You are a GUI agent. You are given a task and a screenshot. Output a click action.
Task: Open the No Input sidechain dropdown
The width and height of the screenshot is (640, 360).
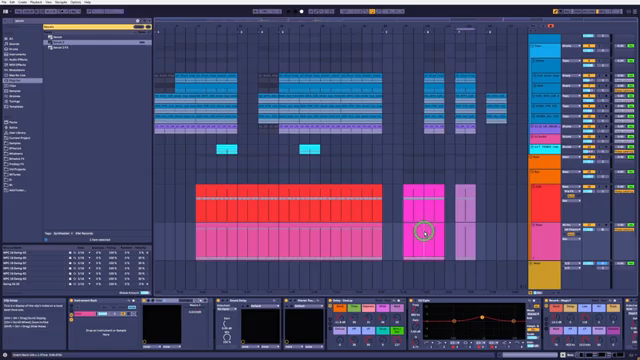pos(227,309)
